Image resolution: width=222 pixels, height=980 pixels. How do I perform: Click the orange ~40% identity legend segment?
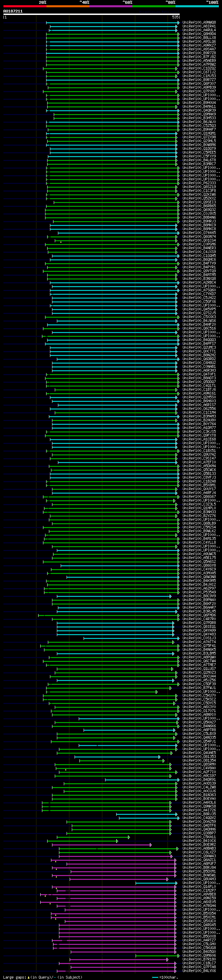pyautogui.click(x=68, y=6)
